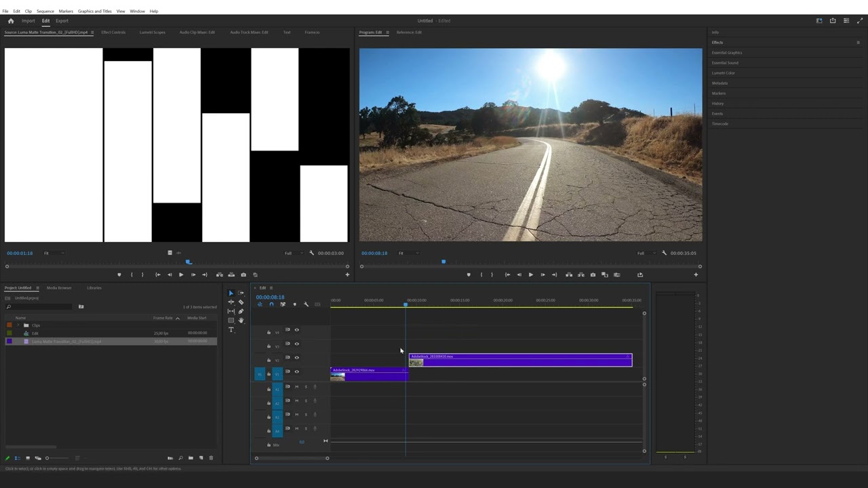Open the Graphics and Titles menu
This screenshot has width=868, height=488.
tap(95, 12)
